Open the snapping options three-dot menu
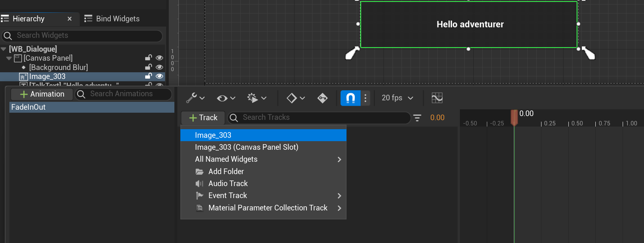 tap(365, 98)
